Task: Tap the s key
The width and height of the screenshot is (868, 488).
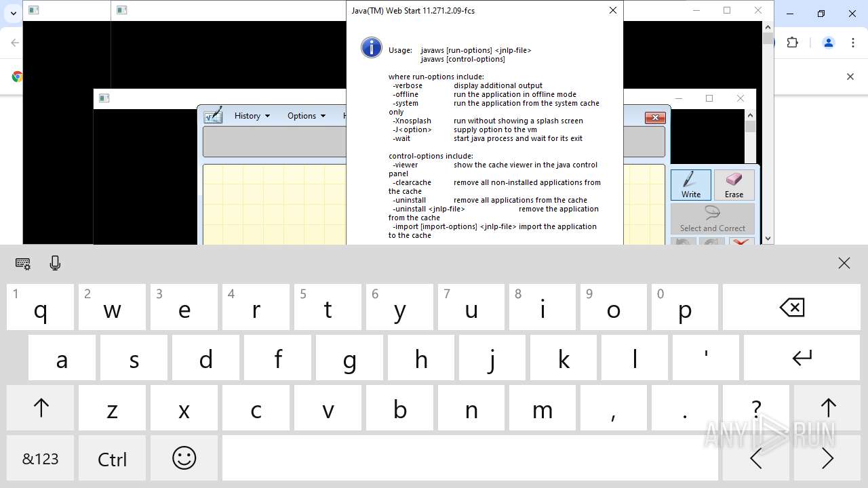Action: pos(134,357)
